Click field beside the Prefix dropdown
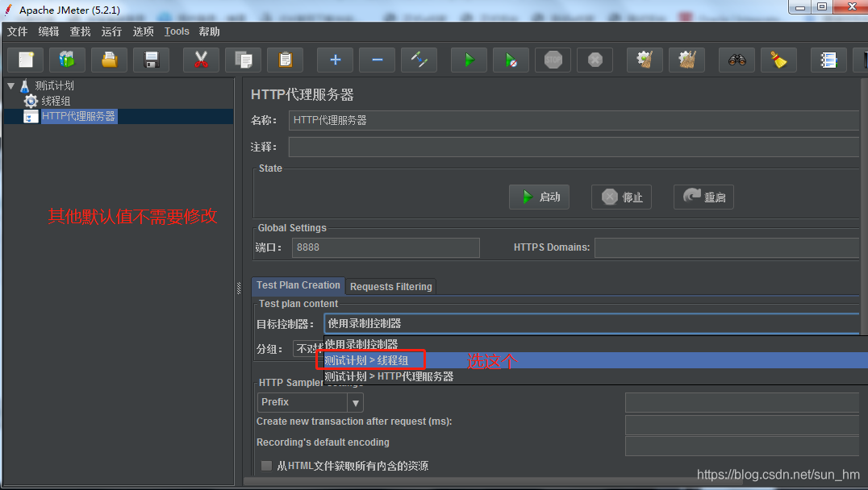 point(742,403)
